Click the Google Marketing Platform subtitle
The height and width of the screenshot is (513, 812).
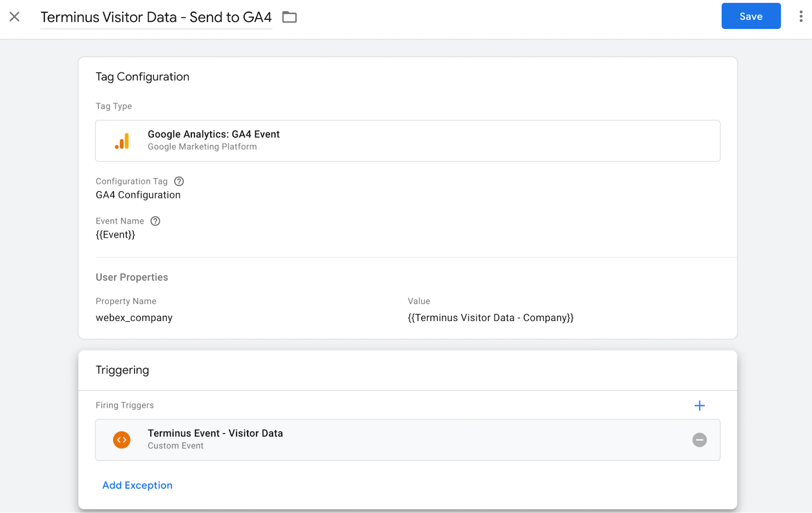click(x=202, y=147)
